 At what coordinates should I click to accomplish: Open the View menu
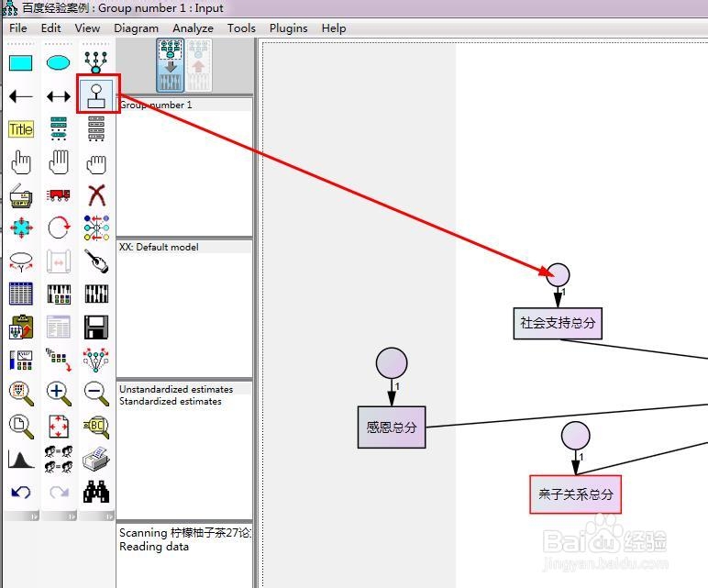point(87,28)
